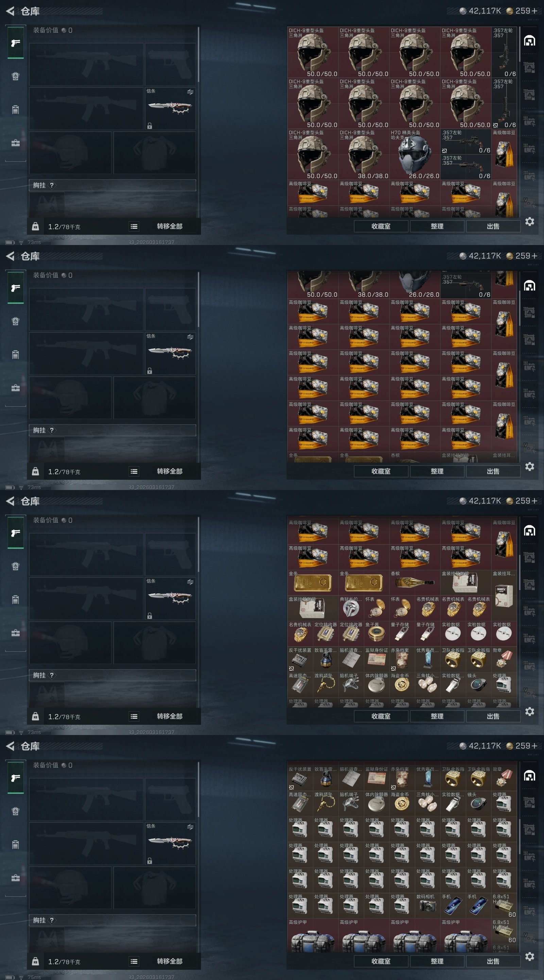
Task: Toggle lock icon under 信条 knife in 75ms view
Action: point(149,861)
